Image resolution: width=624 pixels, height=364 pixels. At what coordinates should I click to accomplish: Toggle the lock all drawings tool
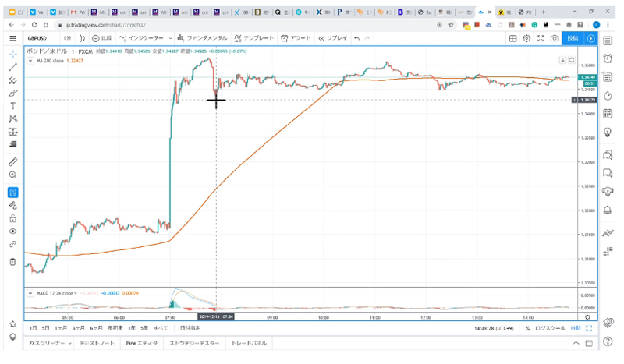tap(12, 218)
